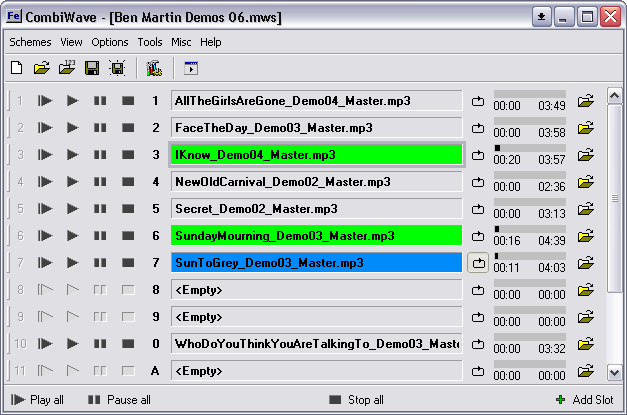Create a new scheme from toolbar

pos(16,68)
